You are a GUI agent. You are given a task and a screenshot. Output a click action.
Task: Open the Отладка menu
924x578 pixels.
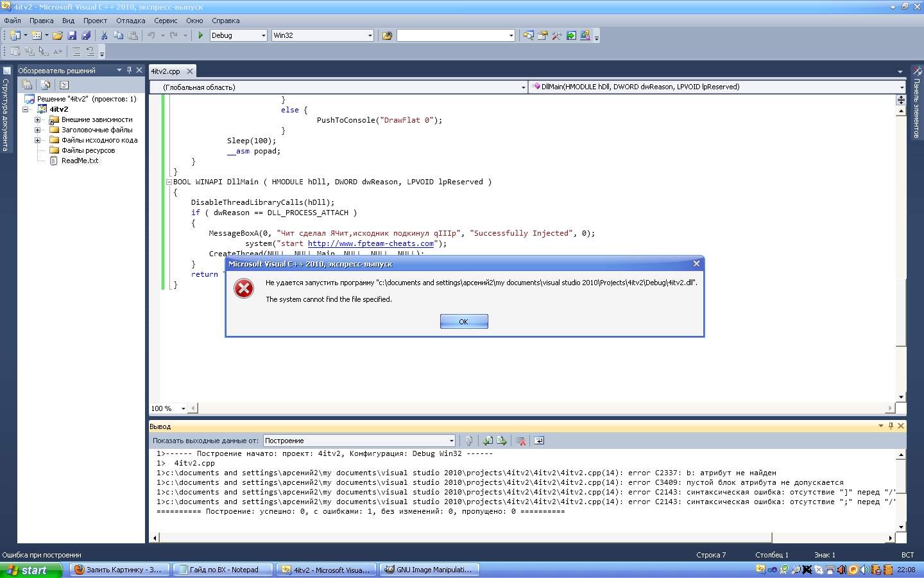pos(131,21)
